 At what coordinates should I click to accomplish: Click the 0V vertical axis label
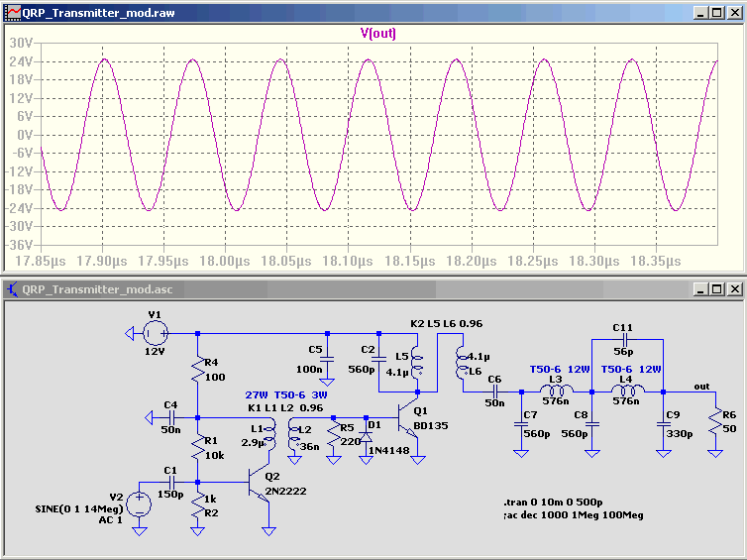click(23, 135)
